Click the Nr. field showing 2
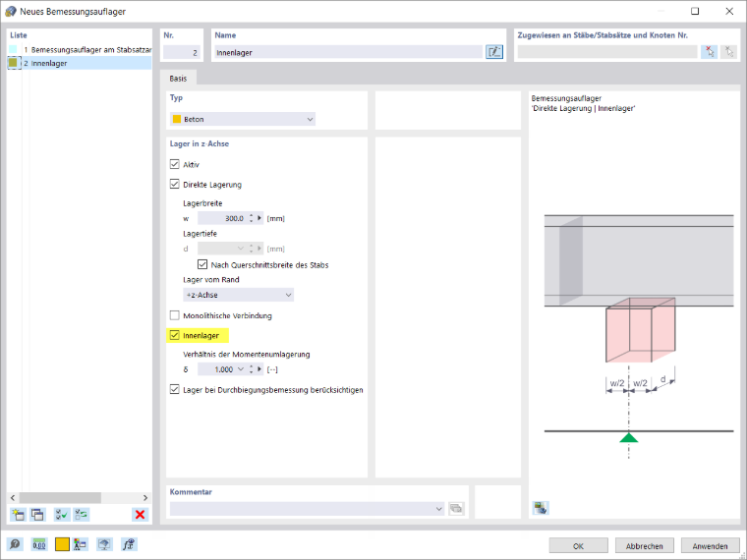747x560 pixels. 182,52
